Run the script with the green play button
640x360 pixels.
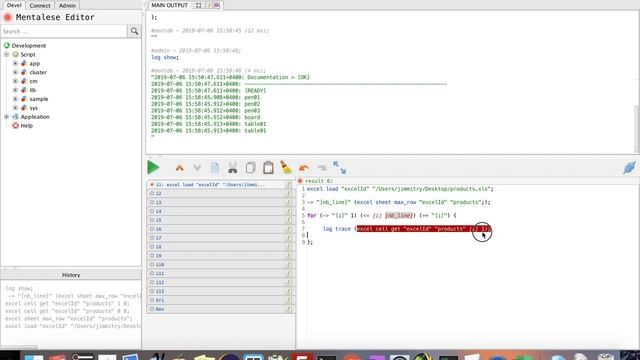point(153,167)
